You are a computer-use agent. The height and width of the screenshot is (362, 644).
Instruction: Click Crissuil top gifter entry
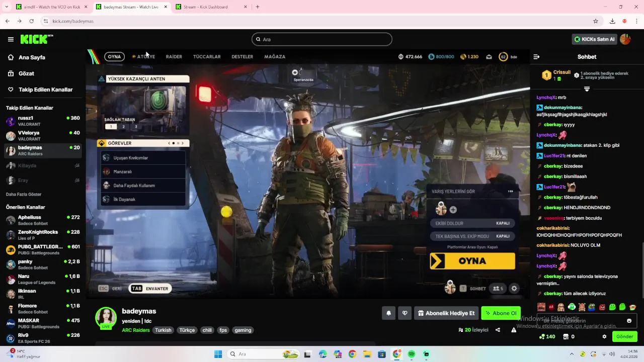point(557,75)
